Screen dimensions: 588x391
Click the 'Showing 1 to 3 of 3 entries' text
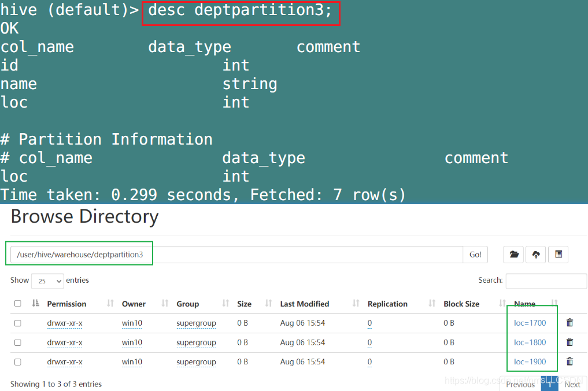56,384
